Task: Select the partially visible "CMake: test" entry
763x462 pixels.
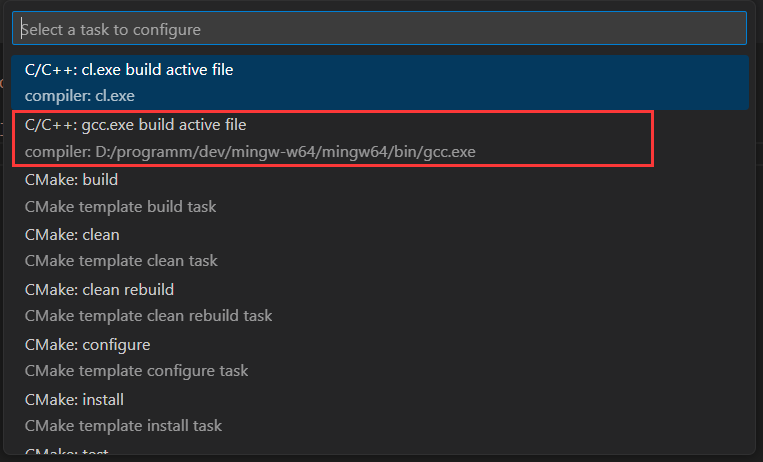Action: pos(66,454)
